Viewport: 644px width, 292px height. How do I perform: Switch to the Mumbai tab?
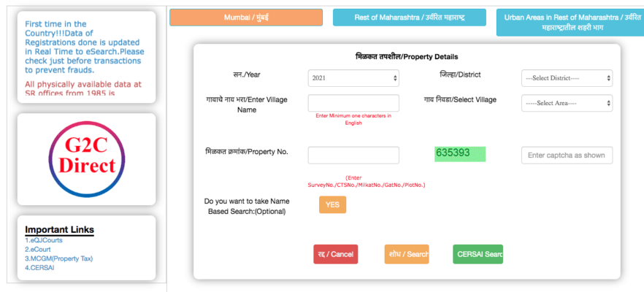(246, 18)
